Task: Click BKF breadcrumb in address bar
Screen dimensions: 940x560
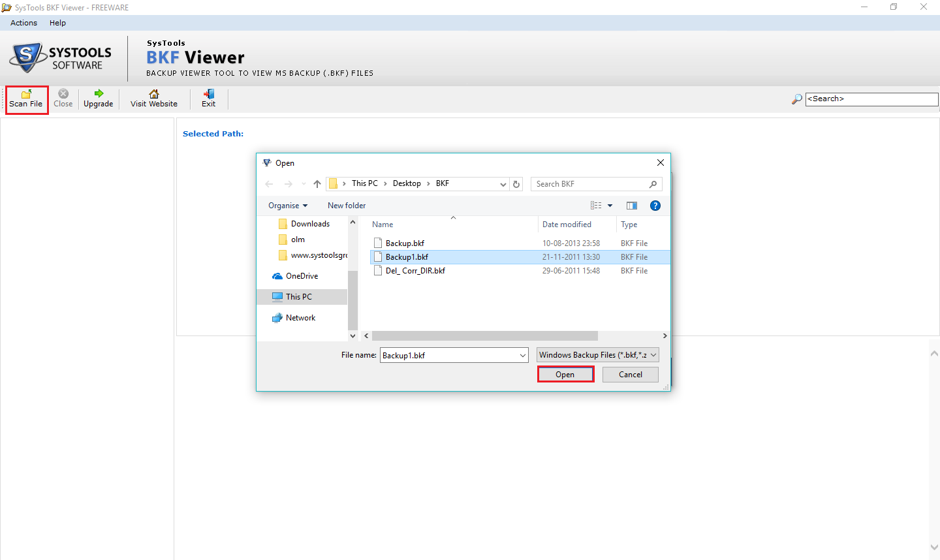Action: click(443, 183)
